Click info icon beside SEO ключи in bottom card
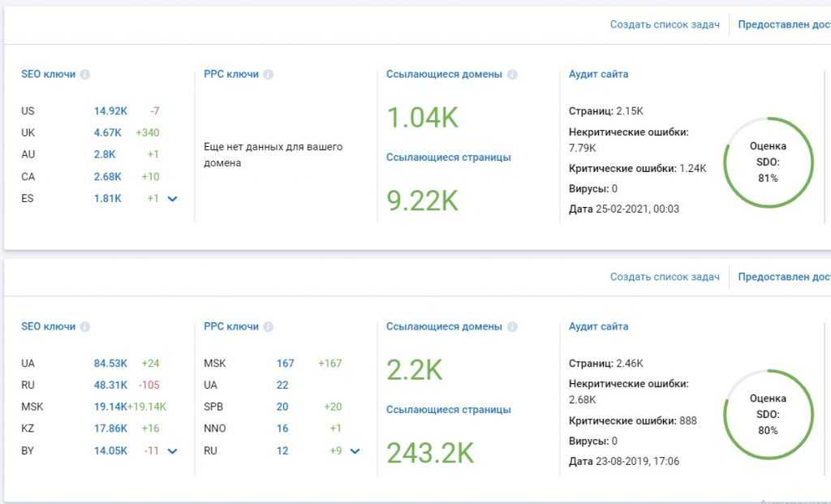Viewport: 831px width, 504px height. [x=85, y=327]
